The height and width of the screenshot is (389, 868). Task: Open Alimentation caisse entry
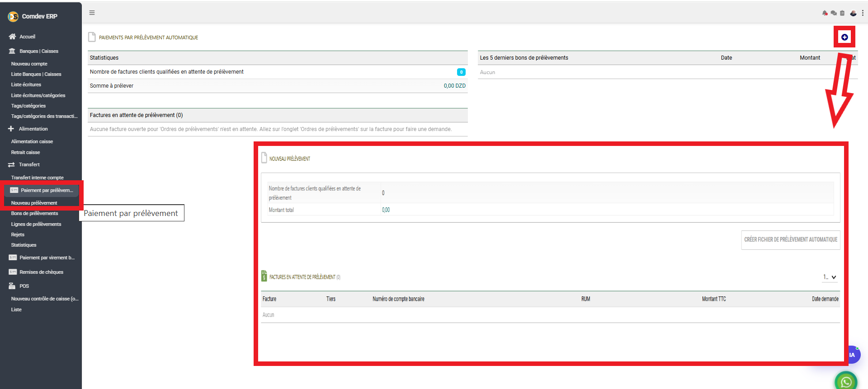[x=32, y=141]
